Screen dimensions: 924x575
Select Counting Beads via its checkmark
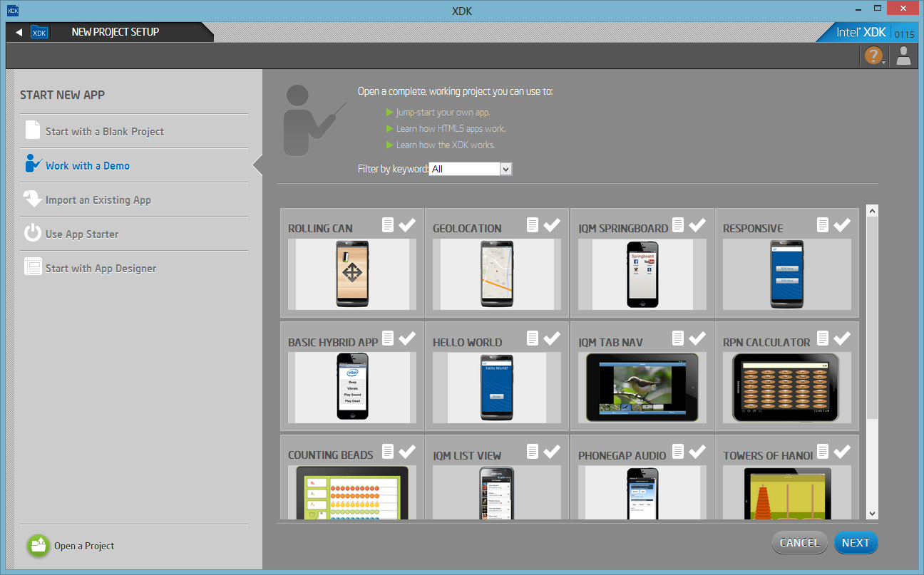coord(407,451)
